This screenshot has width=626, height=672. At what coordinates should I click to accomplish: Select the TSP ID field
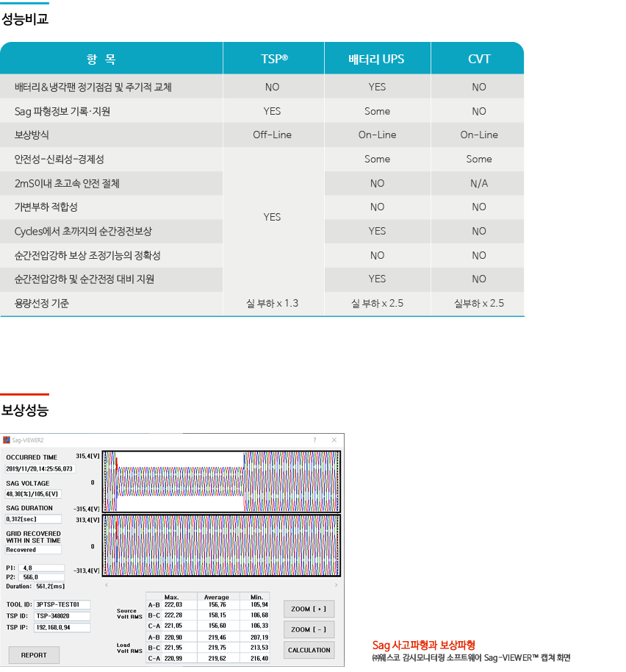coord(62,616)
